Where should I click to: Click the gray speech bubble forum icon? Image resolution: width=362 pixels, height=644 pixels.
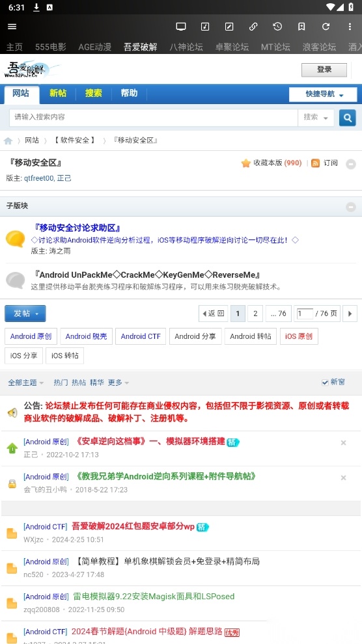[x=16, y=280]
